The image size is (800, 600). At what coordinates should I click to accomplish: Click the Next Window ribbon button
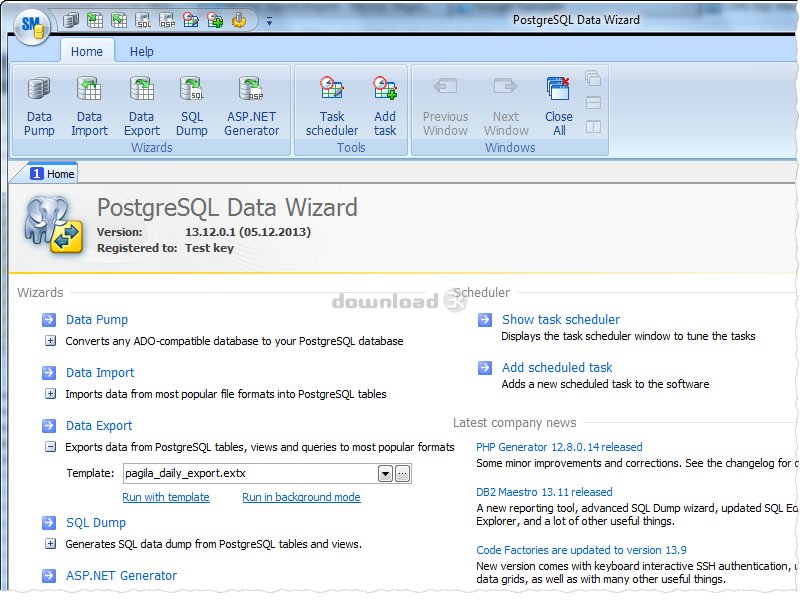pyautogui.click(x=506, y=106)
